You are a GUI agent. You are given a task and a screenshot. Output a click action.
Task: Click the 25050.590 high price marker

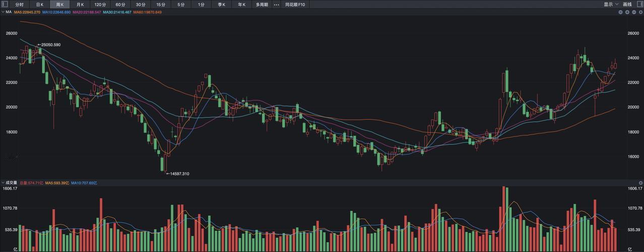click(x=49, y=45)
